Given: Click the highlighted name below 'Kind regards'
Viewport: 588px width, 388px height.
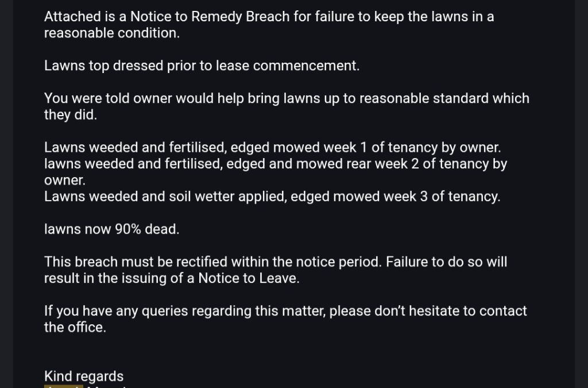Looking at the screenshot, I should pyautogui.click(x=64, y=386).
